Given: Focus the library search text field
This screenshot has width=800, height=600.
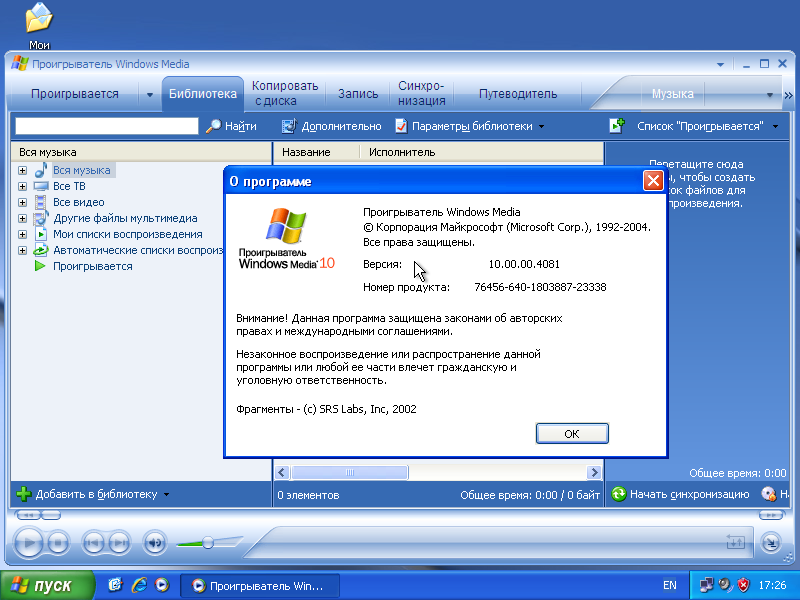Looking at the screenshot, I should click(x=107, y=126).
